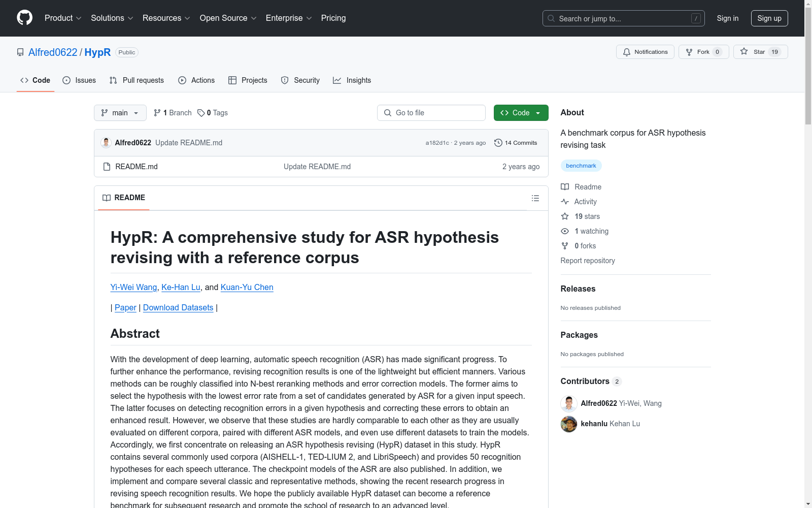Switch to the Insights tab
Image resolution: width=812 pixels, height=508 pixels.
[x=352, y=80]
